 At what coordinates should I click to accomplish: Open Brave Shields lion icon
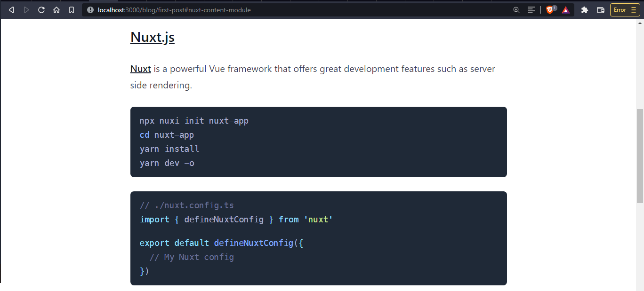[x=550, y=10]
